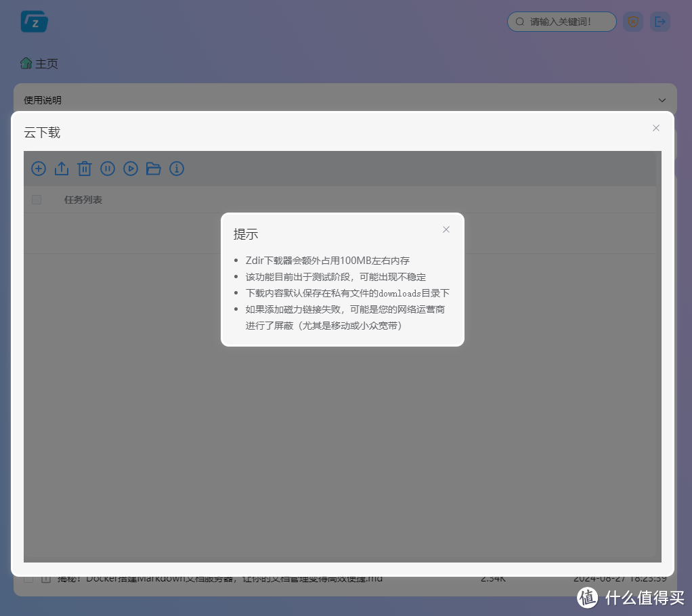Click the Zdir logo in the corner
The image size is (692, 616).
click(x=34, y=21)
